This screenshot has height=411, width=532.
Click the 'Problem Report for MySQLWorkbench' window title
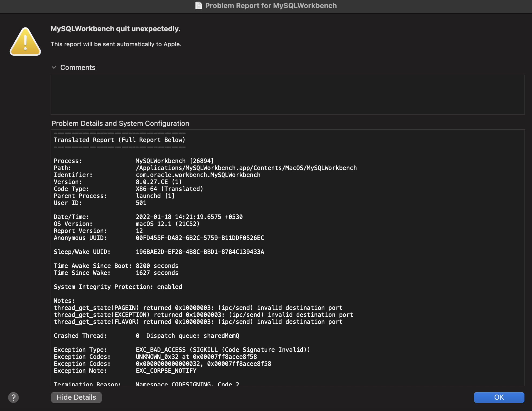pos(271,6)
